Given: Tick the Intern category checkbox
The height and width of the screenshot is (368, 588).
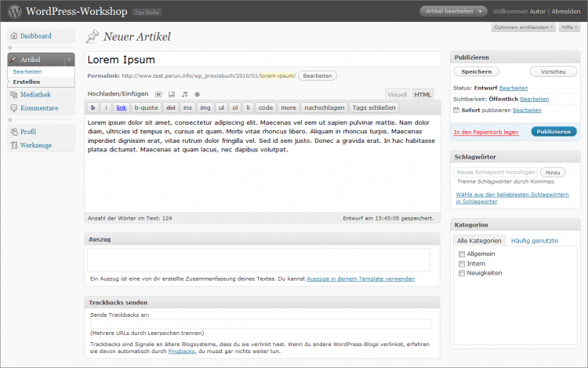Looking at the screenshot, I should (x=461, y=264).
